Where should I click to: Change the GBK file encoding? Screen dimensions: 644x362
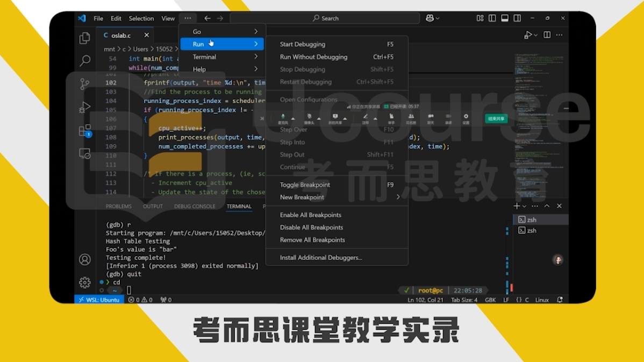490,300
